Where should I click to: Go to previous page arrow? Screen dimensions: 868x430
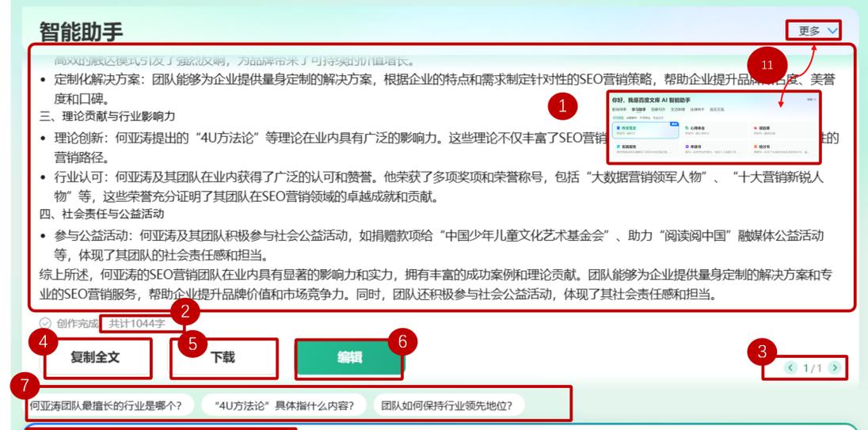[790, 367]
